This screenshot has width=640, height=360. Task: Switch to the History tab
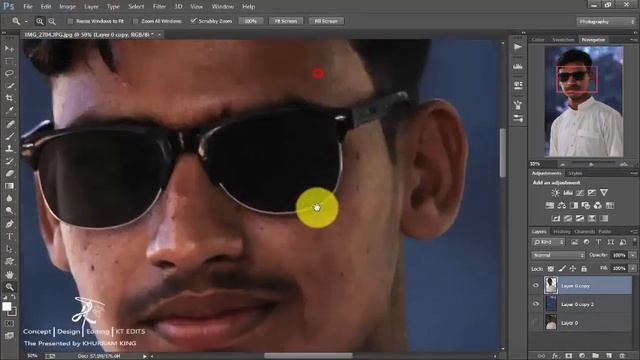[x=562, y=231]
